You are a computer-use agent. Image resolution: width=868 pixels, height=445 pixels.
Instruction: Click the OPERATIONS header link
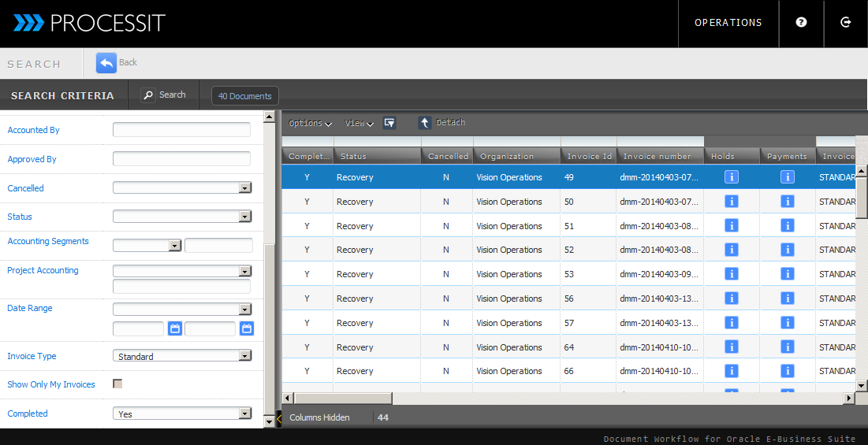pos(728,23)
